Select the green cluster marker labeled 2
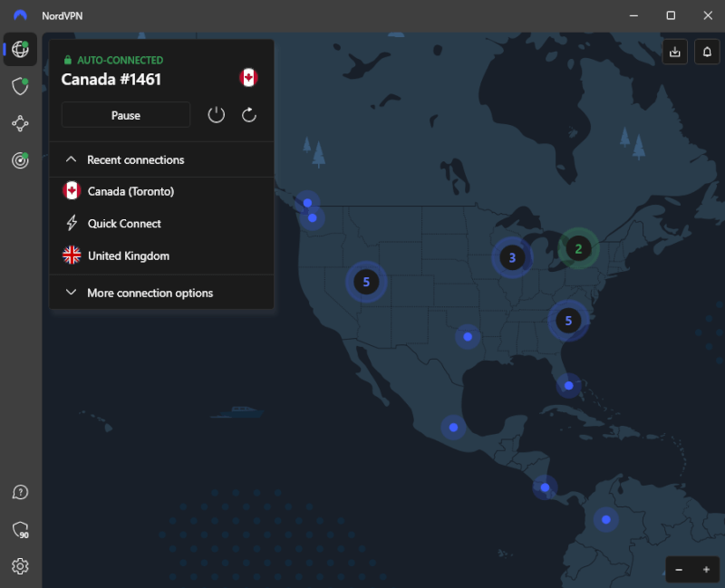The height and width of the screenshot is (588, 725). click(578, 248)
